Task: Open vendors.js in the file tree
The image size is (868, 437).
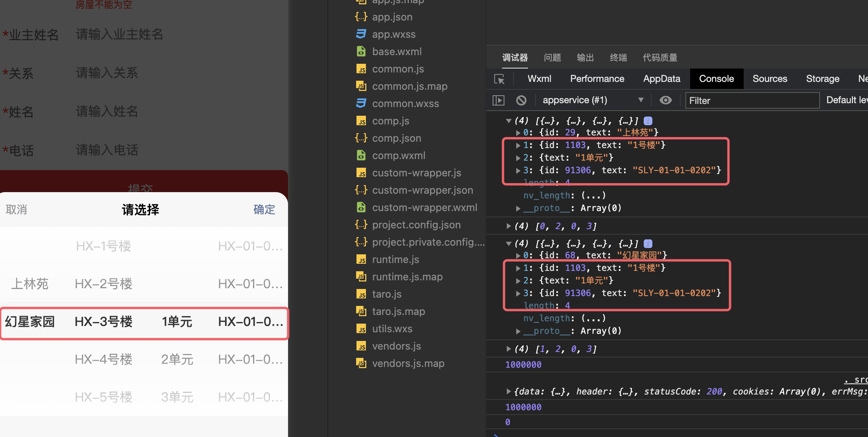Action: (x=396, y=346)
